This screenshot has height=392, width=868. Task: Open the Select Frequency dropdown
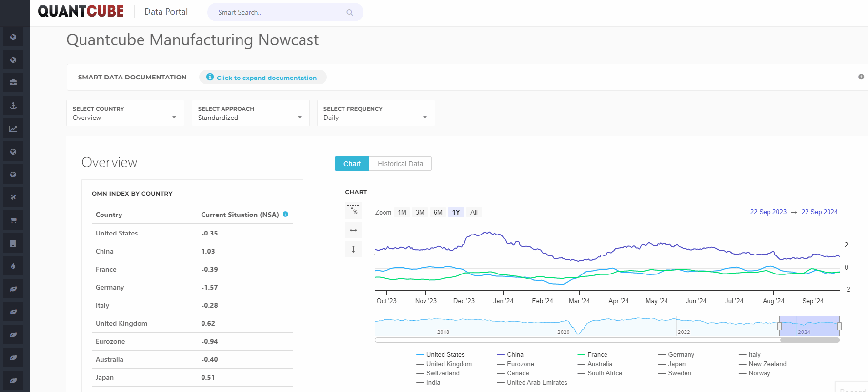click(x=376, y=113)
